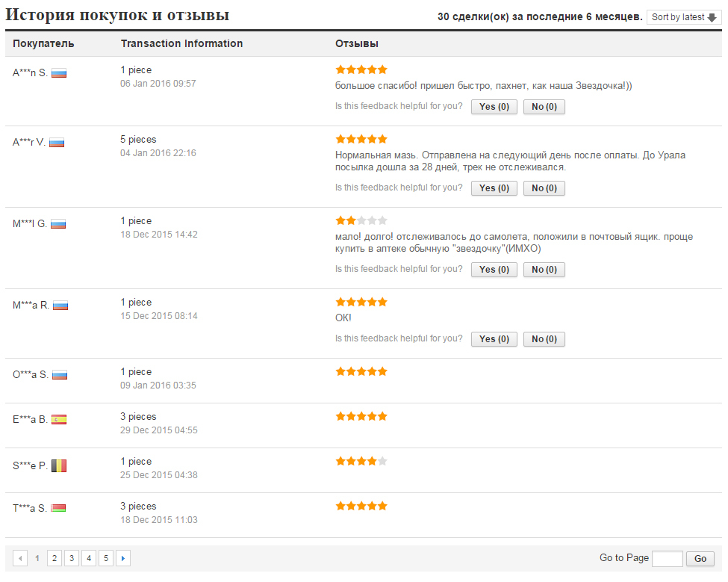The height and width of the screenshot is (582, 728).
Task: Click the Russian flag next to A***n S.
Action: (59, 73)
